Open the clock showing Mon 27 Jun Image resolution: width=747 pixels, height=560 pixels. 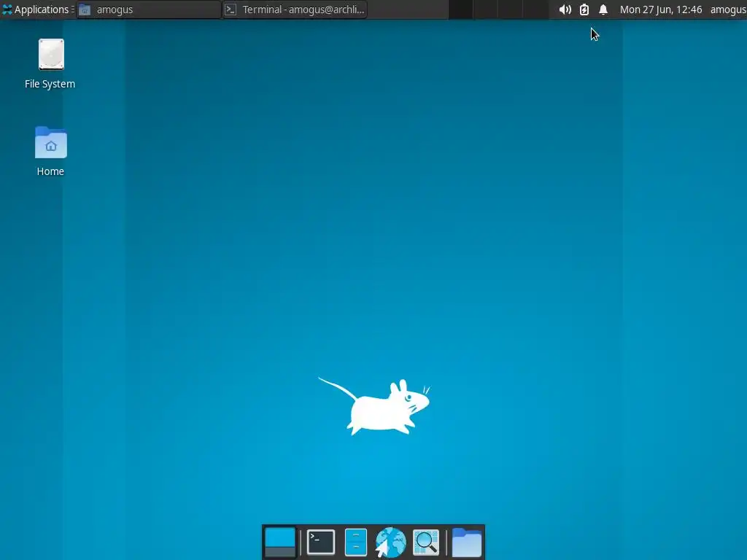(661, 9)
